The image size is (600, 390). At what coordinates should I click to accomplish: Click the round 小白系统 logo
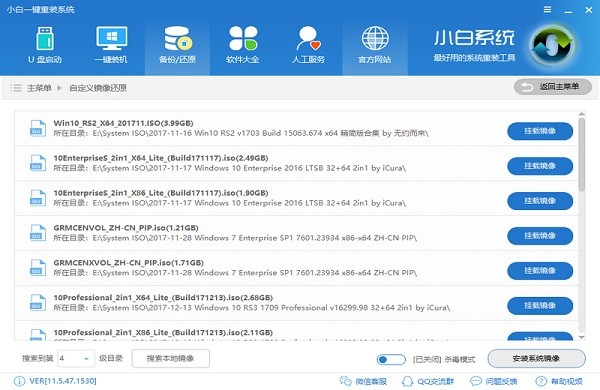tap(552, 46)
